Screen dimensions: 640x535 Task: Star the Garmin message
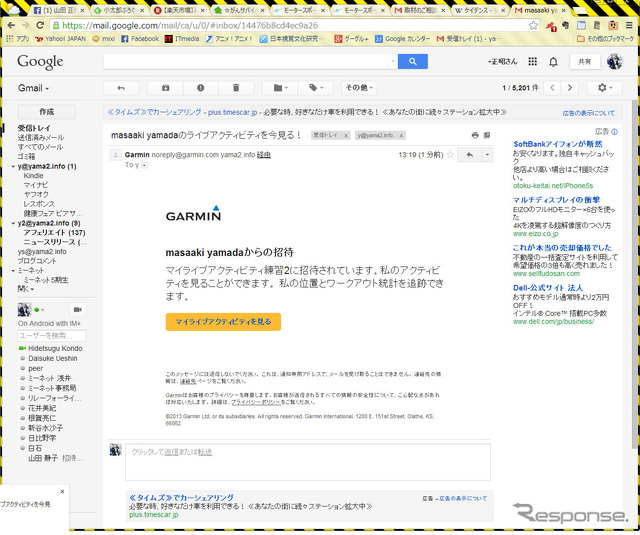click(450, 155)
